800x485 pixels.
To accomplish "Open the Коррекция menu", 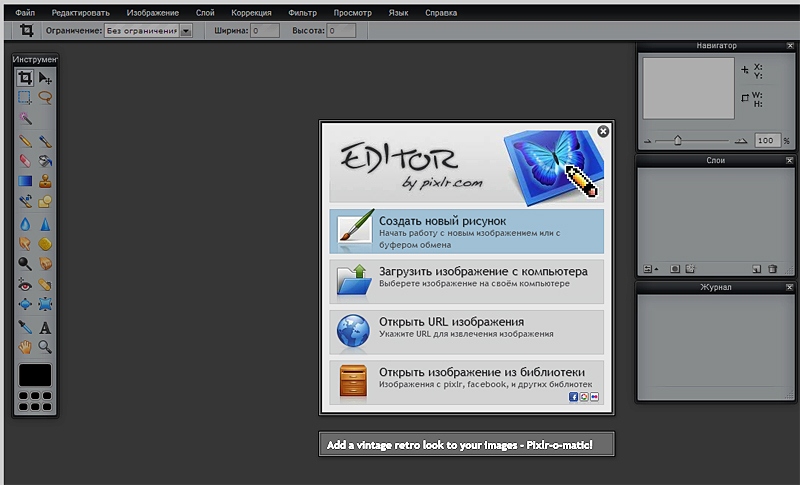I will pos(251,13).
